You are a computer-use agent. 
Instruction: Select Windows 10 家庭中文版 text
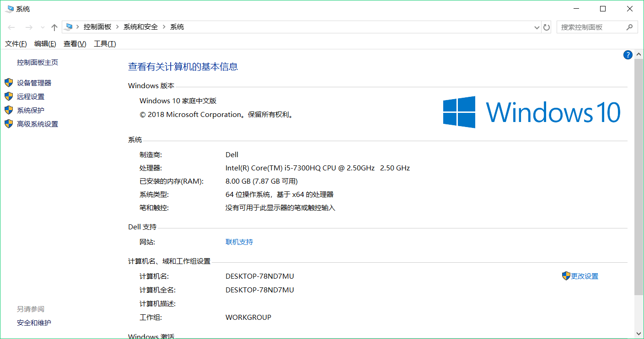point(178,101)
